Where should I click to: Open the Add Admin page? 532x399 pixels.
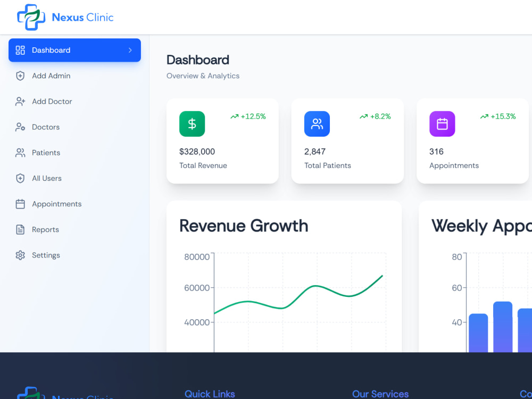coord(74,76)
